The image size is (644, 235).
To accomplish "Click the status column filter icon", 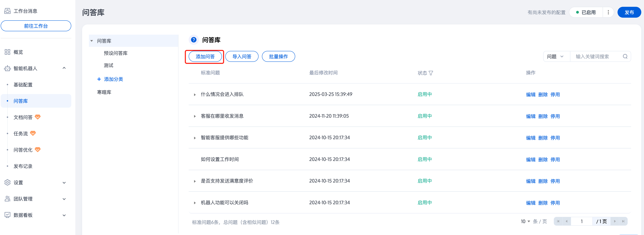I will [431, 73].
